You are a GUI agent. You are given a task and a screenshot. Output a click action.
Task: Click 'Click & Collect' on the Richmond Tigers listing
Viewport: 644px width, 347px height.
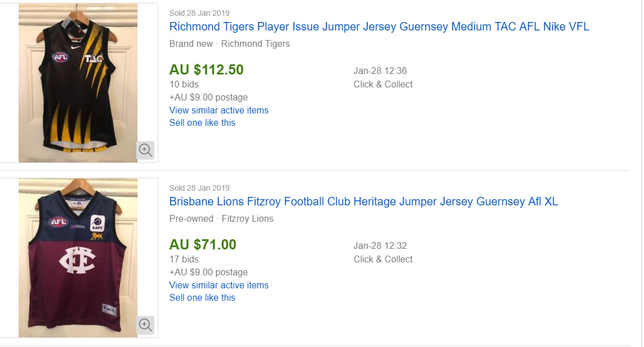tap(383, 84)
